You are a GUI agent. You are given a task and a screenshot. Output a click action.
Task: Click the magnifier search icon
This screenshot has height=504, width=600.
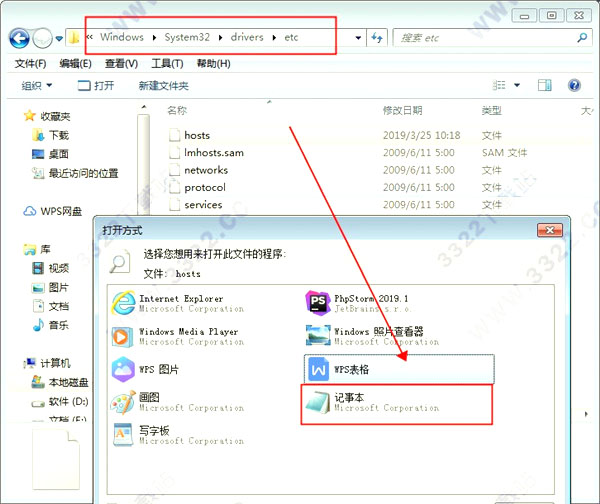click(582, 38)
